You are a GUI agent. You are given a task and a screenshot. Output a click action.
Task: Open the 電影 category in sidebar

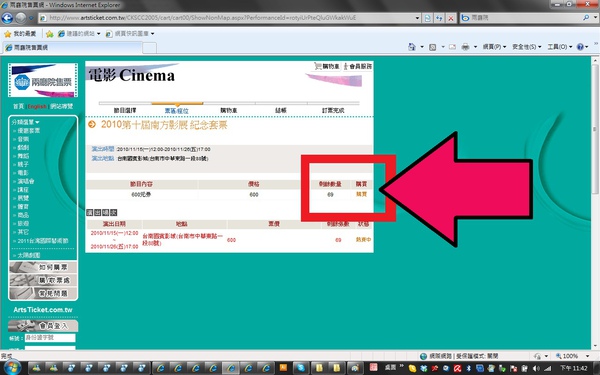coord(23,173)
